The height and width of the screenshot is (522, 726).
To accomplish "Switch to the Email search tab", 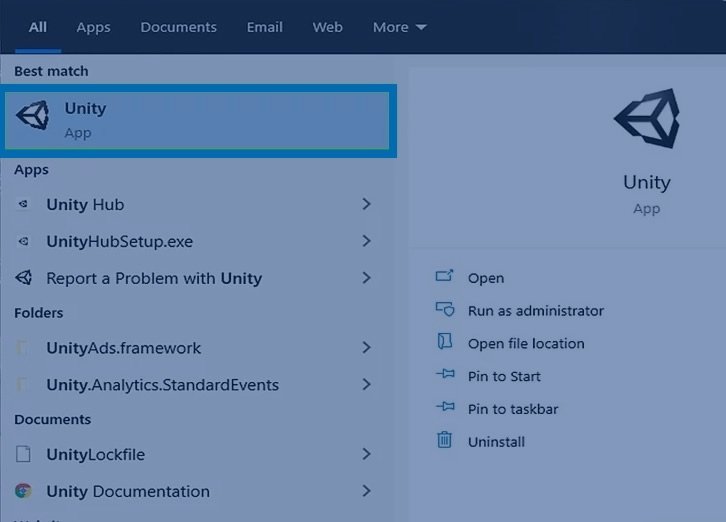I will click(264, 27).
